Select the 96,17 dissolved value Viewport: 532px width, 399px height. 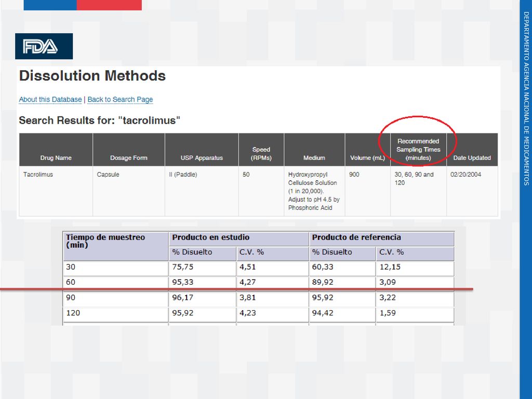point(202,299)
